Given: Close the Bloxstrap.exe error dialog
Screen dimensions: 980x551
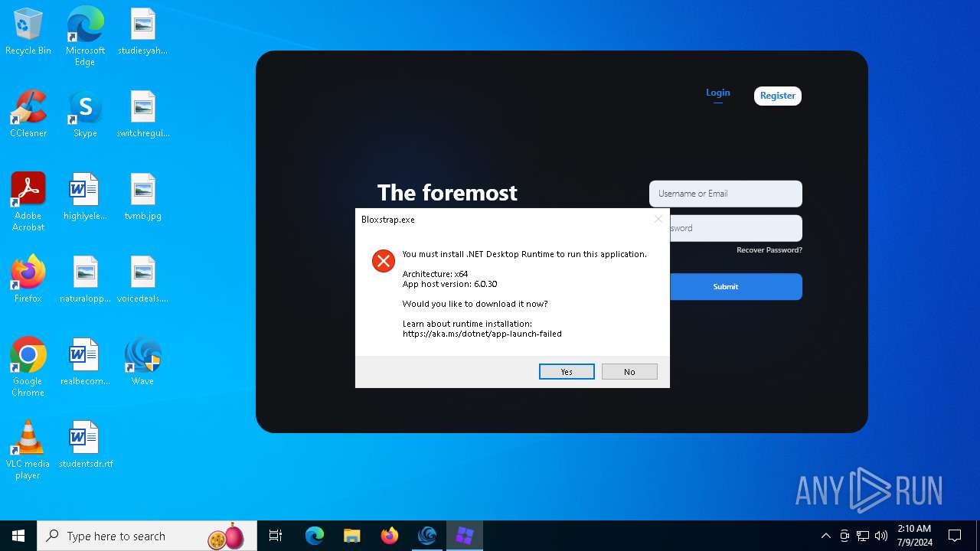Looking at the screenshot, I should click(658, 219).
